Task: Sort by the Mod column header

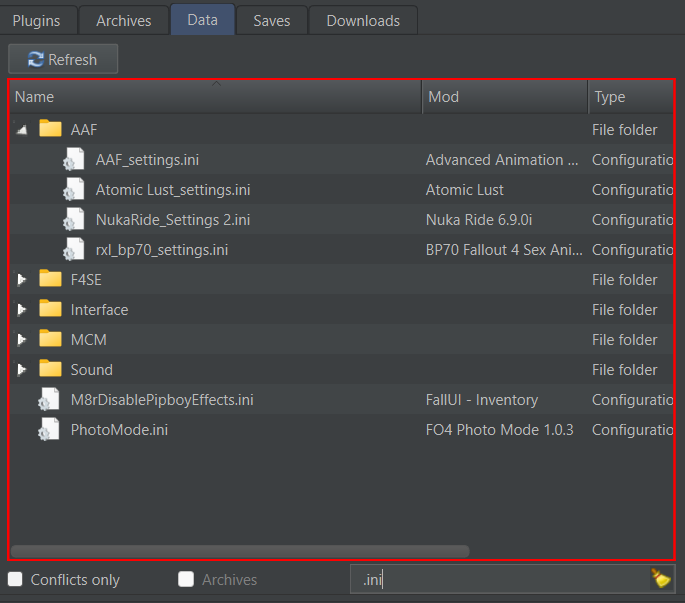Action: pyautogui.click(x=505, y=97)
